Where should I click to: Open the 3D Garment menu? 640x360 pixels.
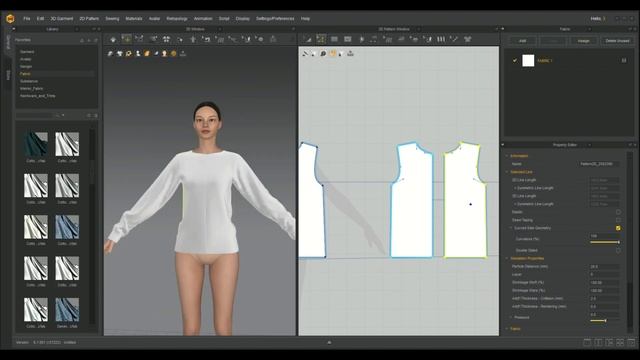(62, 19)
